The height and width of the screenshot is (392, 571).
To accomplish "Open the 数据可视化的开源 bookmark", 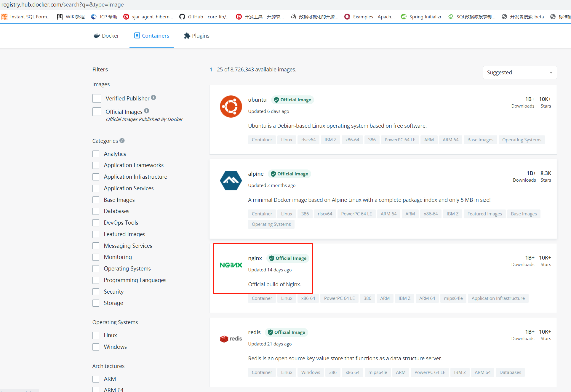I will pyautogui.click(x=314, y=17).
